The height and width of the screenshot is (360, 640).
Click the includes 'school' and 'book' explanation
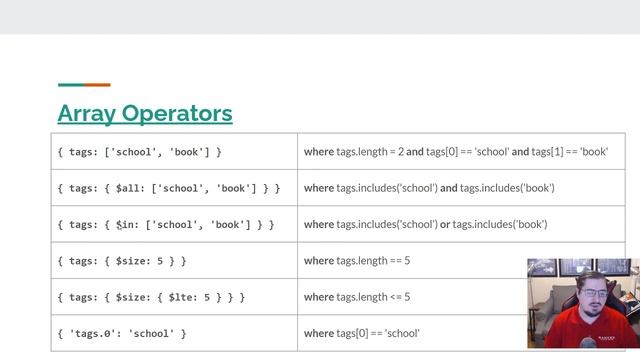click(461, 188)
